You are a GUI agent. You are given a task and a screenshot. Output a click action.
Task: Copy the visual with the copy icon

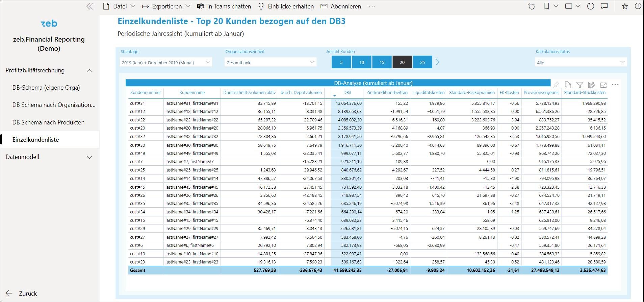tap(568, 85)
